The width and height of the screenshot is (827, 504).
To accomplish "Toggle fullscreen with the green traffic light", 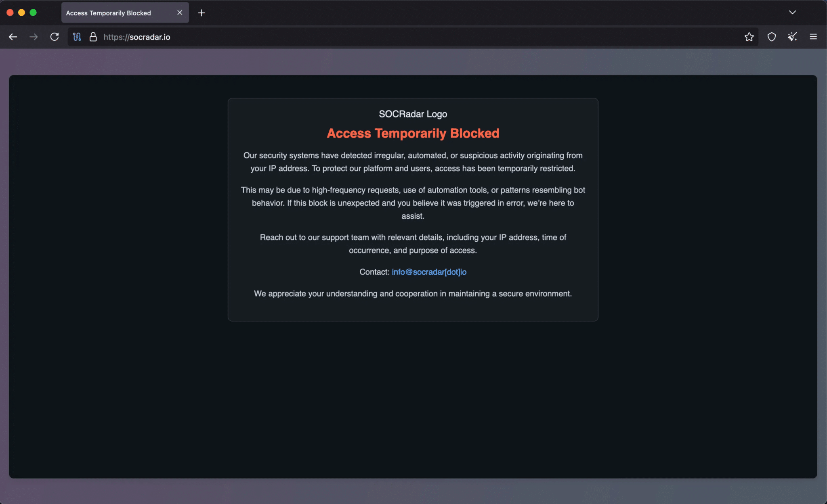I will pyautogui.click(x=33, y=13).
